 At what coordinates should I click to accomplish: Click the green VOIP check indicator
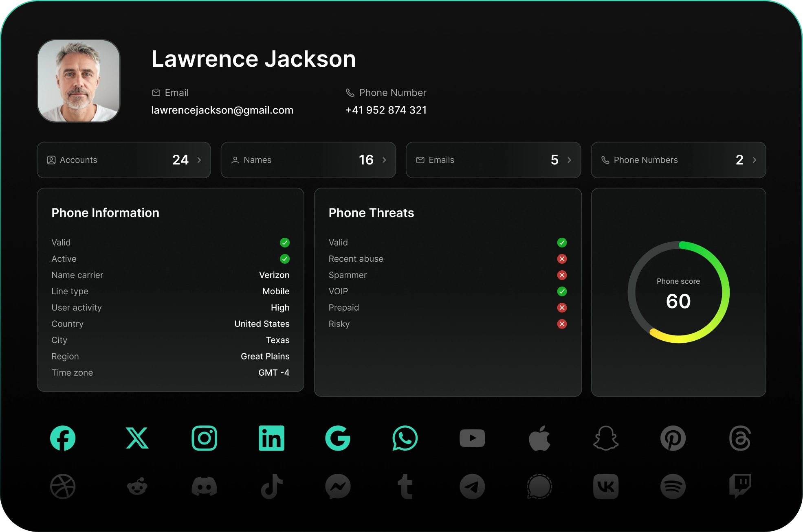tap(562, 291)
